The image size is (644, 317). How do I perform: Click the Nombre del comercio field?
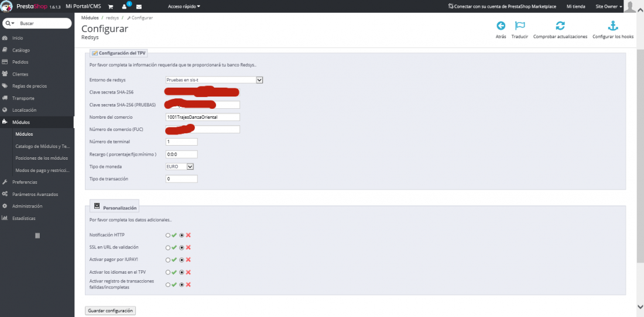pos(203,117)
